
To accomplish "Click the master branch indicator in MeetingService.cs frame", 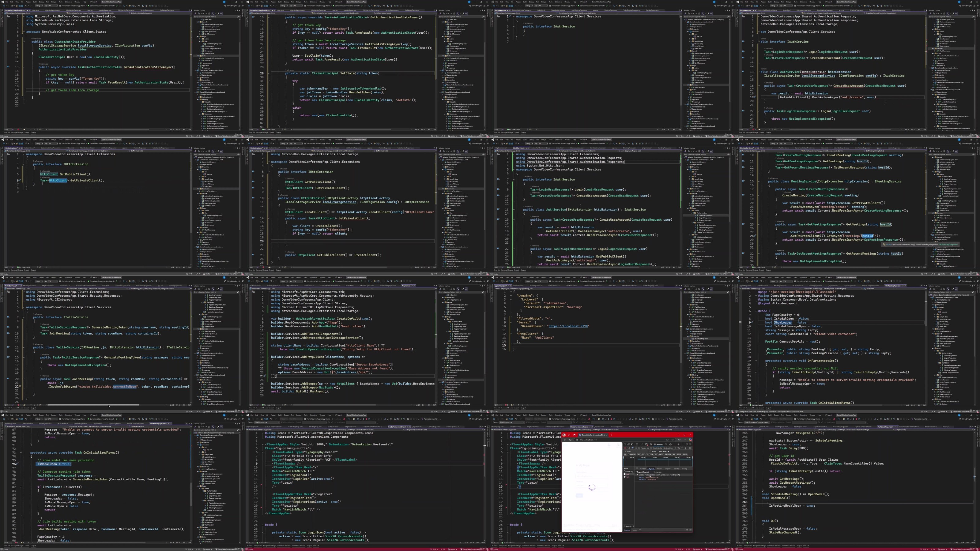I will (x=943, y=274).
